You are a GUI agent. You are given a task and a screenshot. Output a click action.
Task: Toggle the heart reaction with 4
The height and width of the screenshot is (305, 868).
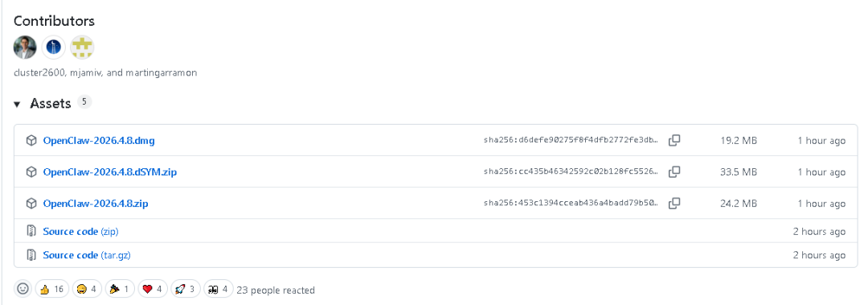[152, 289]
